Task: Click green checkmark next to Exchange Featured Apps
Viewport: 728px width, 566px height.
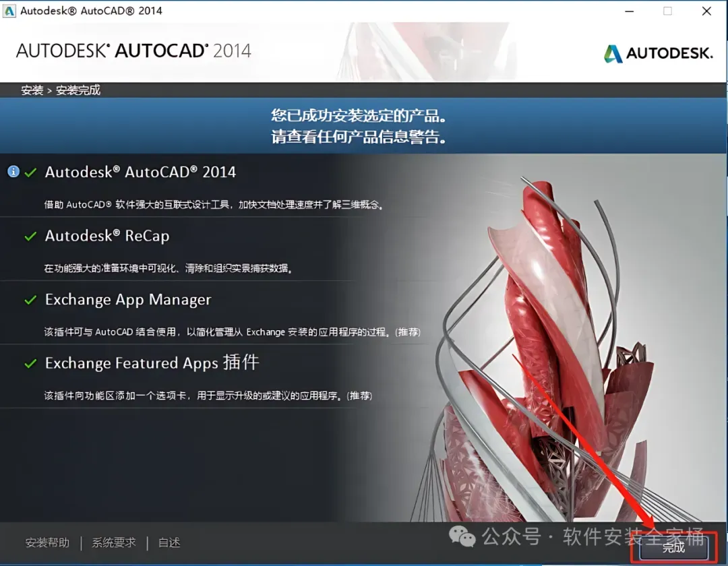Action: click(x=30, y=363)
